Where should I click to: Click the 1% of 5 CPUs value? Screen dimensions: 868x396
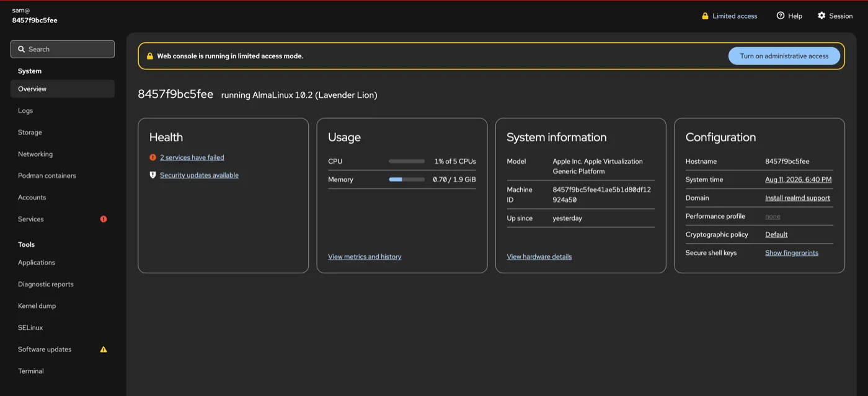(x=455, y=161)
